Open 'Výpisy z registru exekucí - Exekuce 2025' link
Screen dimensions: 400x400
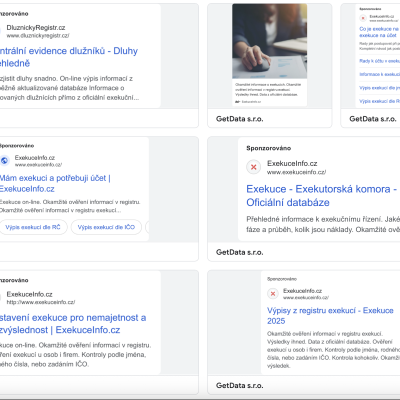click(330, 316)
